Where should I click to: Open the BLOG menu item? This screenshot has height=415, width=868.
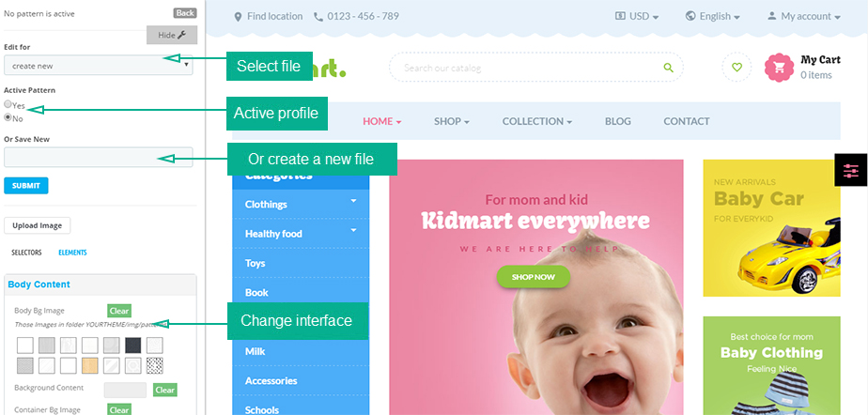point(618,121)
